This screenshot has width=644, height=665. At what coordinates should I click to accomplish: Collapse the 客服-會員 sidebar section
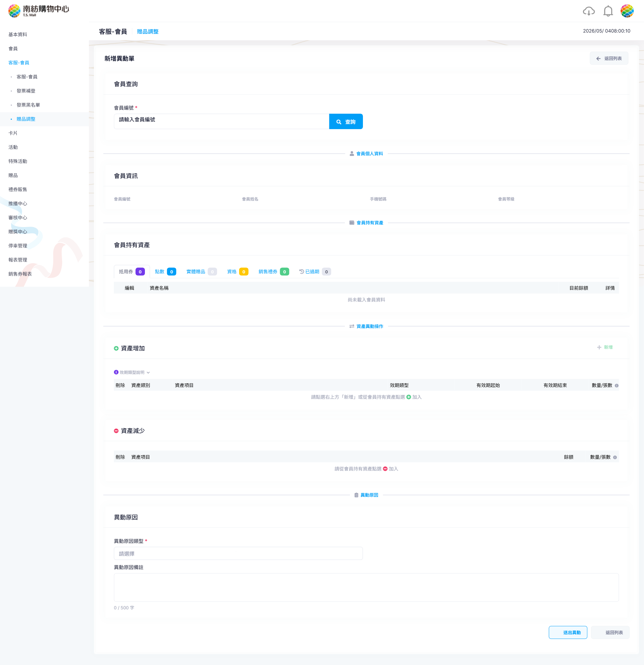coord(19,63)
